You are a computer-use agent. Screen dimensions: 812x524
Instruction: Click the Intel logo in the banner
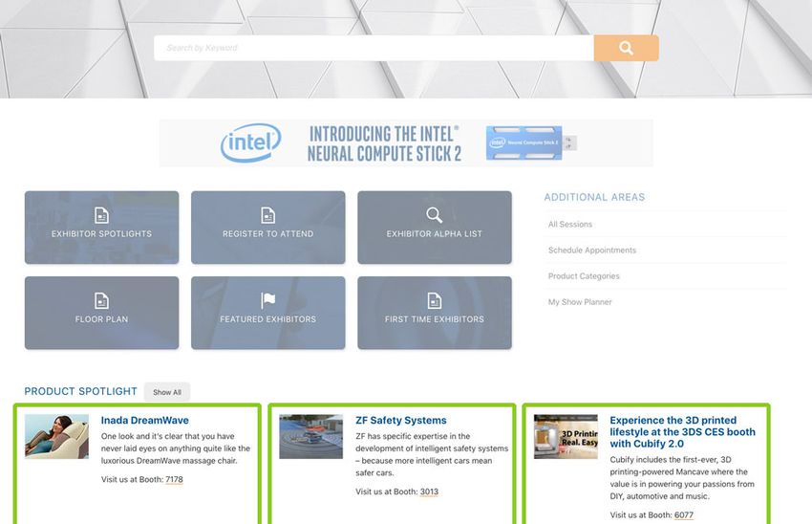tap(250, 142)
